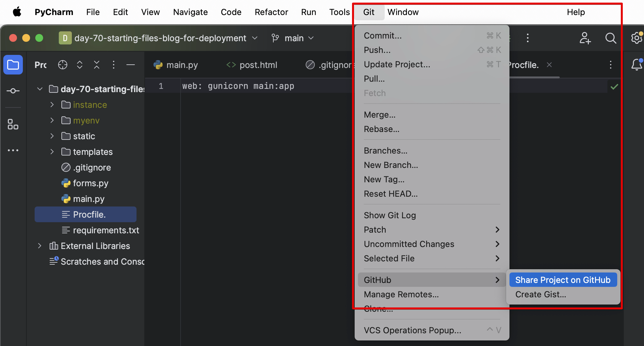Select forms.py in project tree
Screen dimensions: 644x346
pyautogui.click(x=86, y=183)
